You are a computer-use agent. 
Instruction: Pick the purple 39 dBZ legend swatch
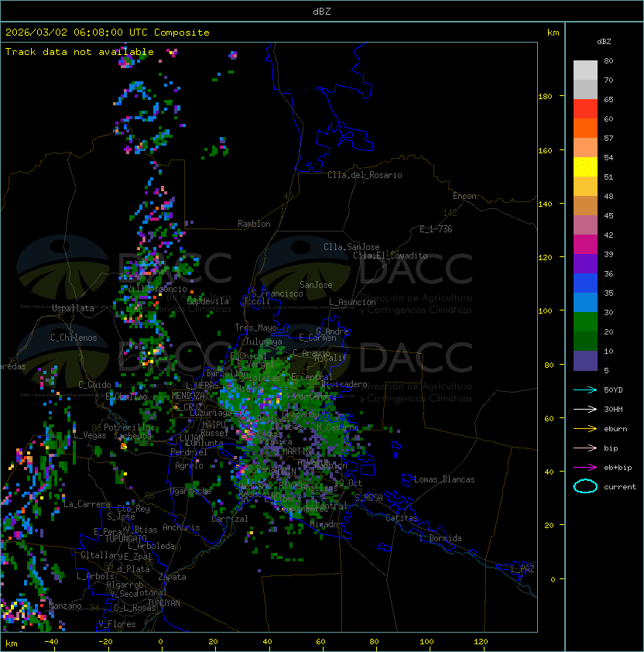[x=585, y=263]
